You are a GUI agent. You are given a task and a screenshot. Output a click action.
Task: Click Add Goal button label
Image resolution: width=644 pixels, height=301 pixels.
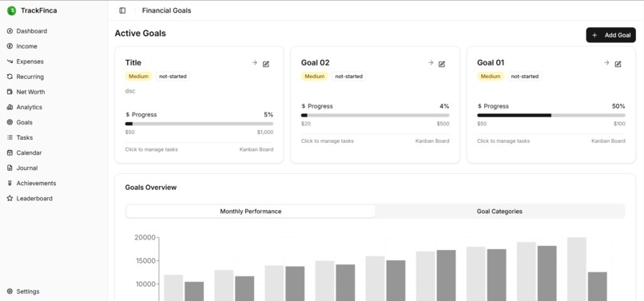point(618,35)
